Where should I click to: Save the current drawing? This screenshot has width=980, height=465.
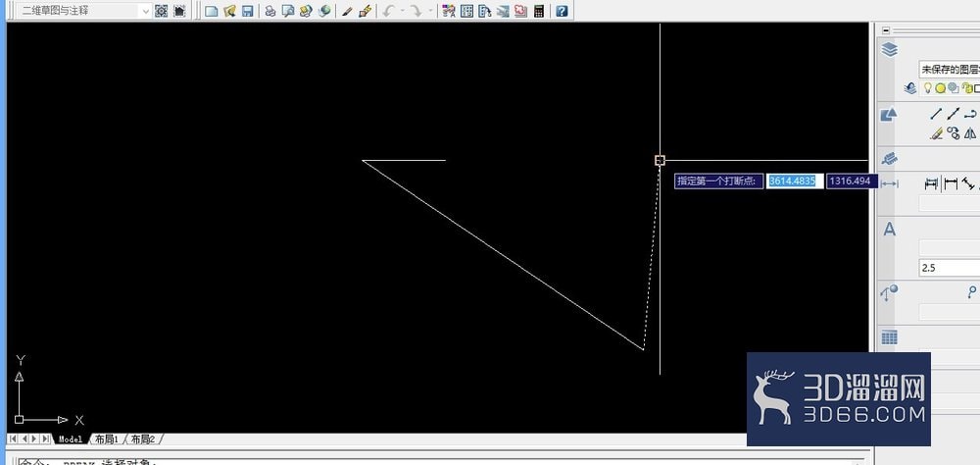click(x=248, y=11)
